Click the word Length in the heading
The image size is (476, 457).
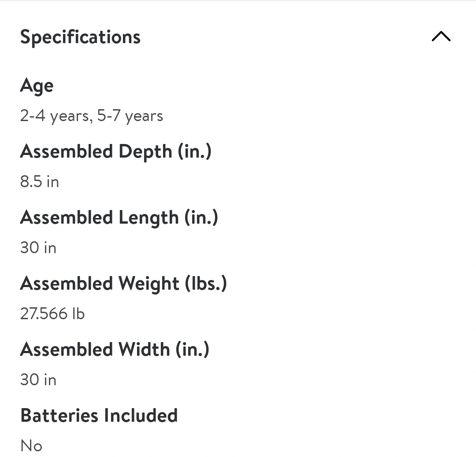(149, 218)
